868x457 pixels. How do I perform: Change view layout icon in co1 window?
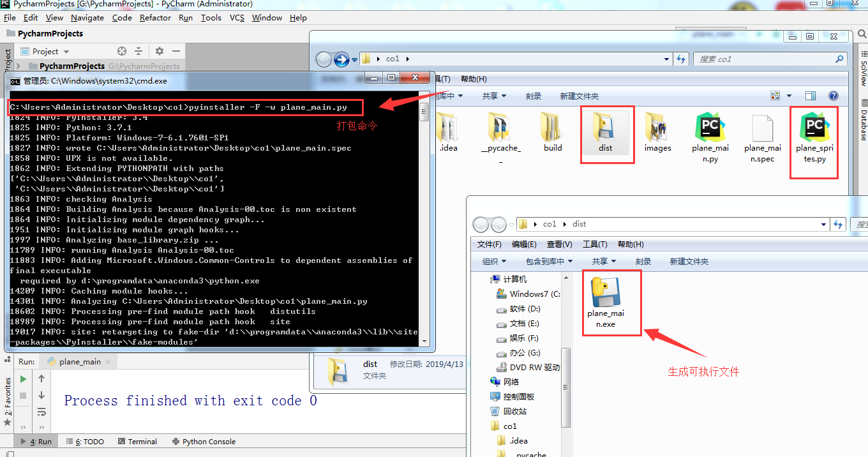tap(775, 96)
